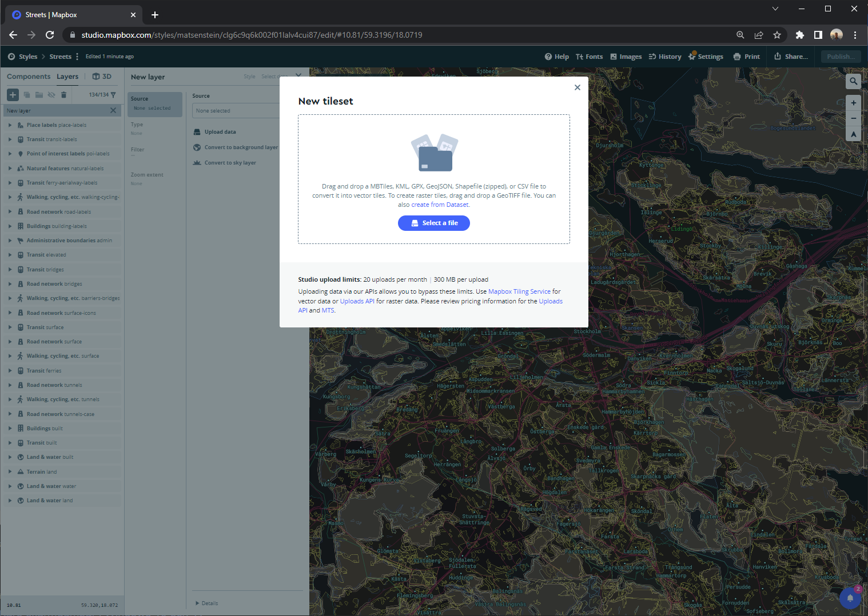
Task: Open the layer filter funnel icon
Action: point(113,95)
